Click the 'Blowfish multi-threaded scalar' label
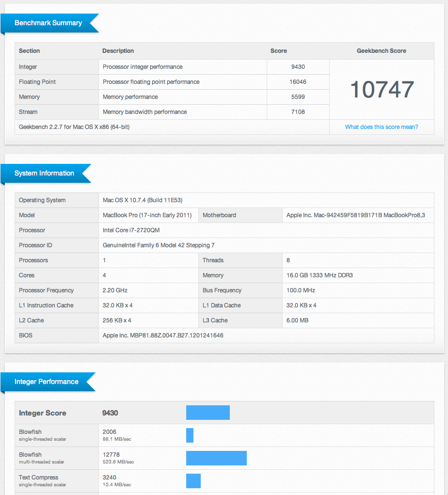 [x=41, y=458]
